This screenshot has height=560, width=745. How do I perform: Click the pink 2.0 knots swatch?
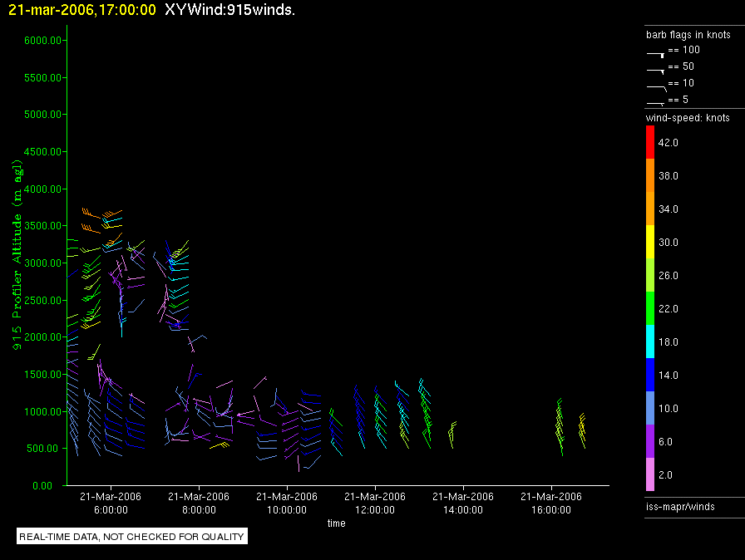click(650, 474)
